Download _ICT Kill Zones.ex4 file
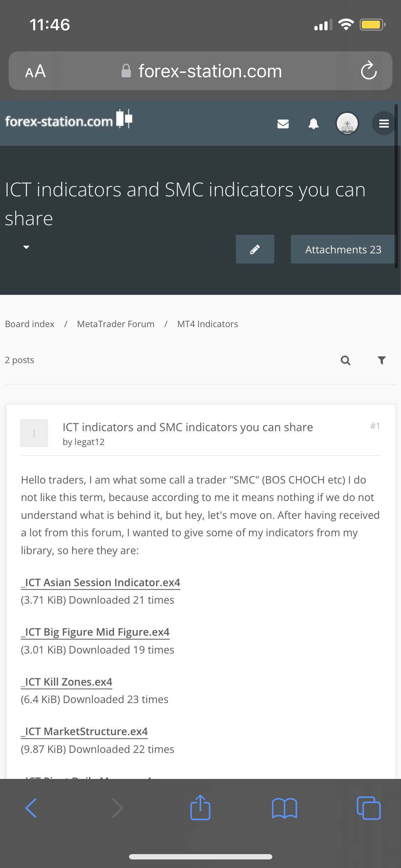The image size is (401, 868). click(67, 682)
